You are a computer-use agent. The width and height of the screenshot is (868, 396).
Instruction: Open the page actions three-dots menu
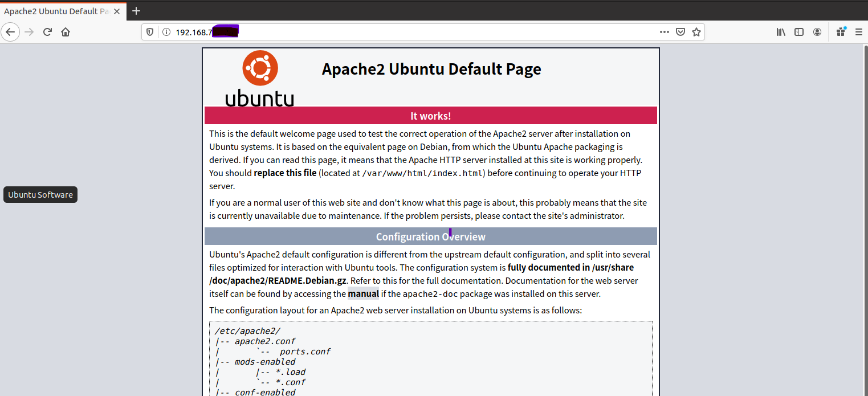[665, 32]
